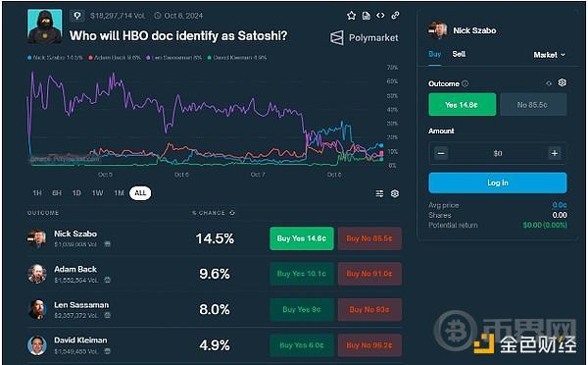Increase amount with plus button

tap(555, 153)
